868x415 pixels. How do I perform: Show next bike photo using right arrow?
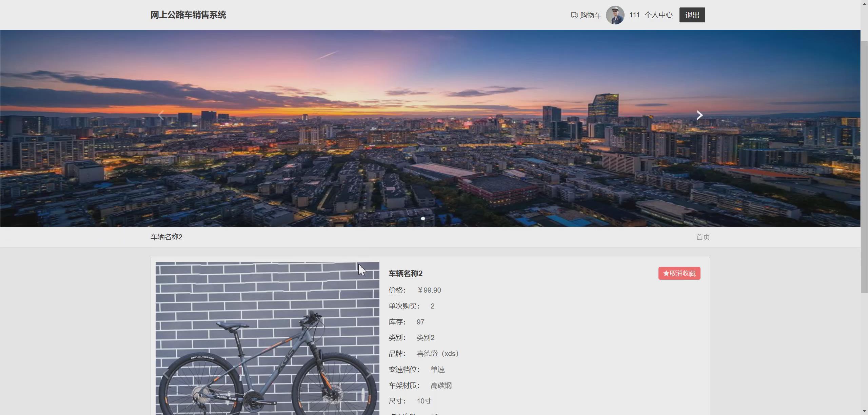369,374
